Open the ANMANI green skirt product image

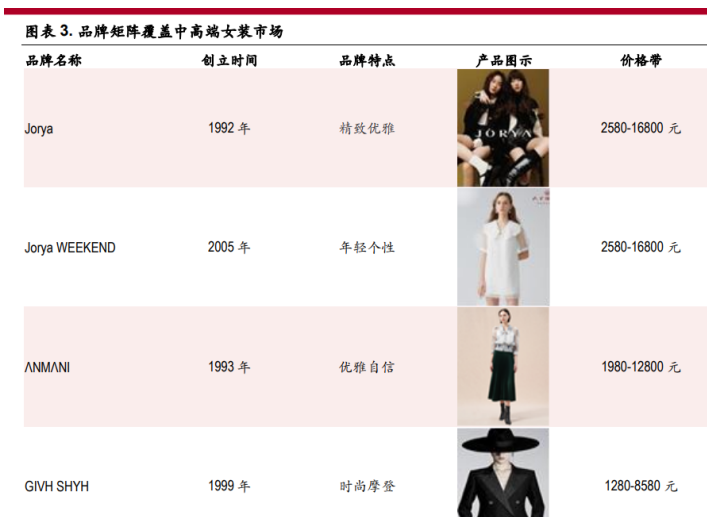point(503,366)
